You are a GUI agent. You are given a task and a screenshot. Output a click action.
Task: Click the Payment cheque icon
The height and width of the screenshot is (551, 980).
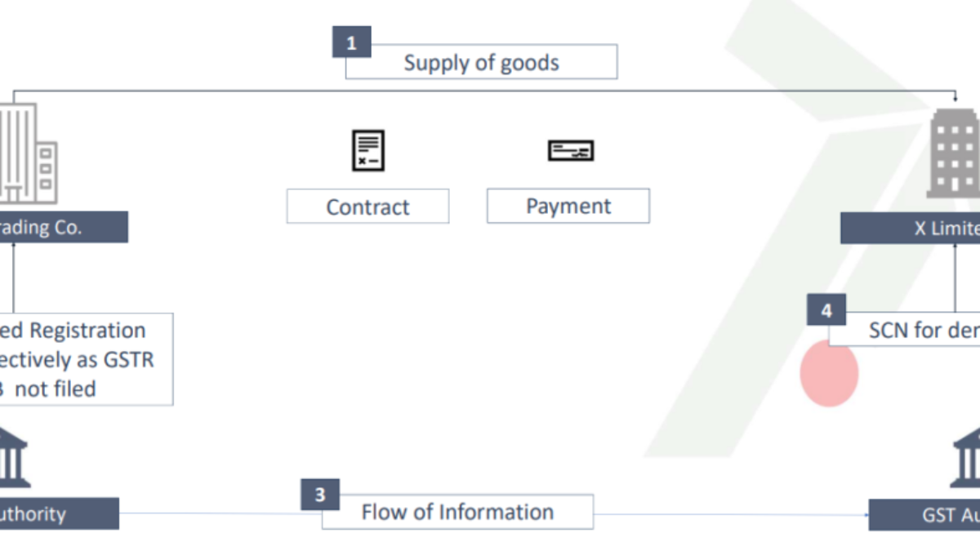click(x=570, y=150)
